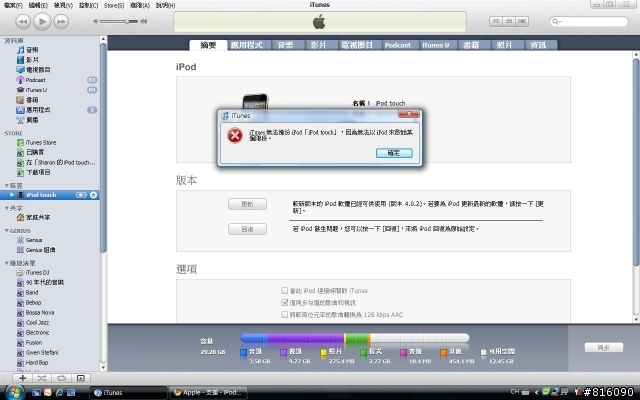Switch to 資訊 info tab
Image resolution: width=640 pixels, height=400 pixels.
538,45
